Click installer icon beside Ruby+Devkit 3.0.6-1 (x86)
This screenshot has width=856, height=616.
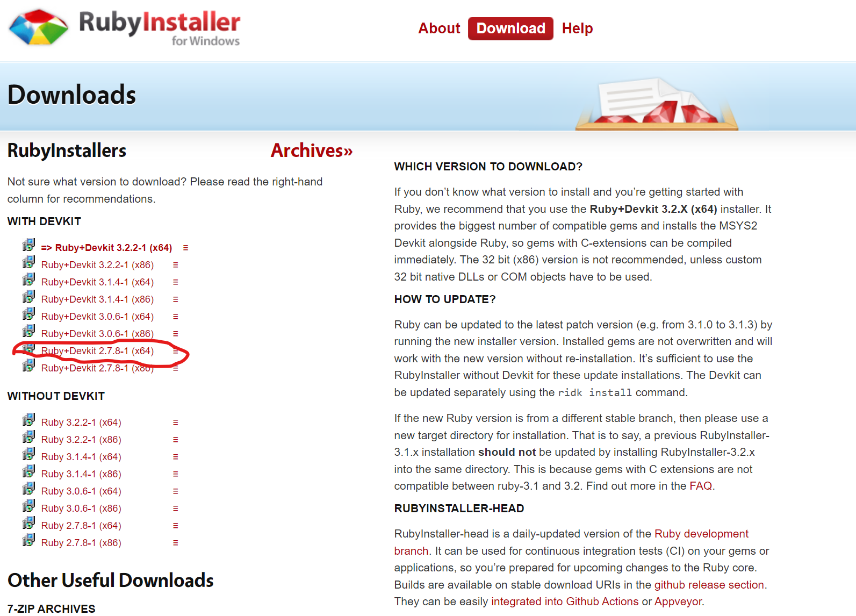click(28, 332)
